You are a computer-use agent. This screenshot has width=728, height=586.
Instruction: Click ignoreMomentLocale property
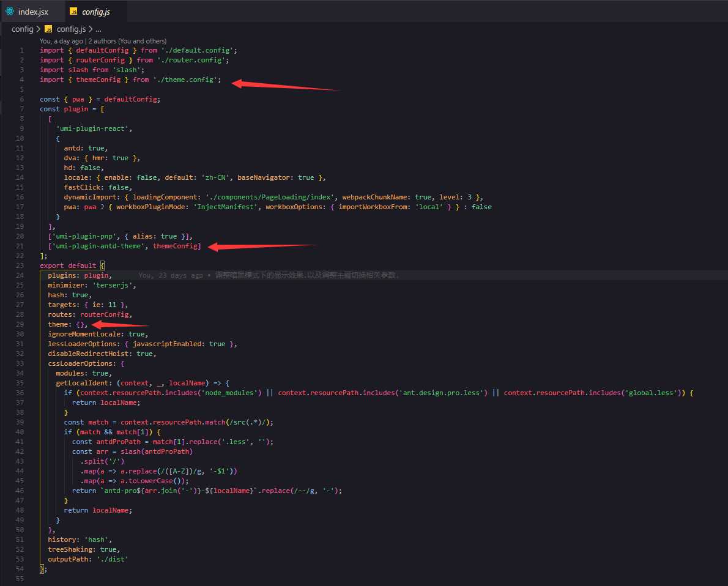click(x=86, y=334)
